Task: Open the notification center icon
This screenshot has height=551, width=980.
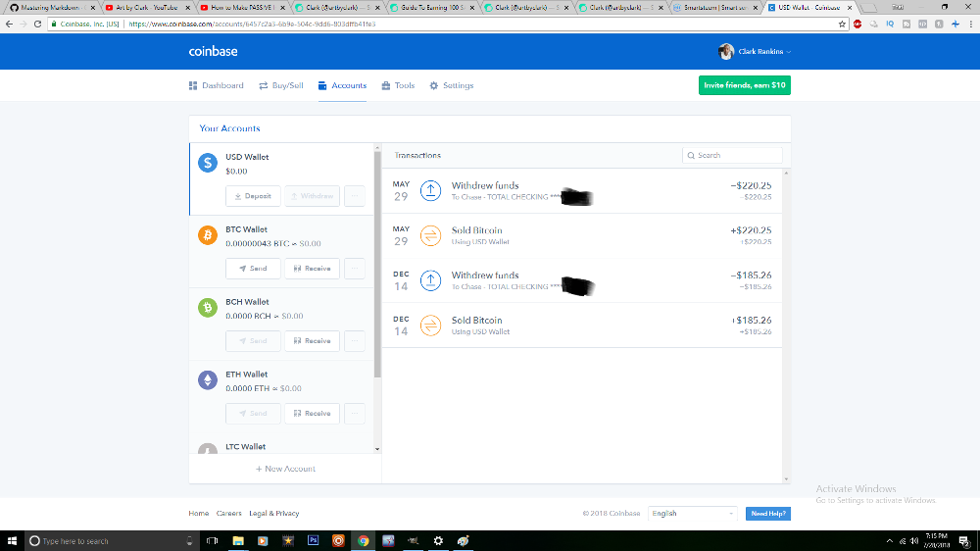Action: coord(964,541)
